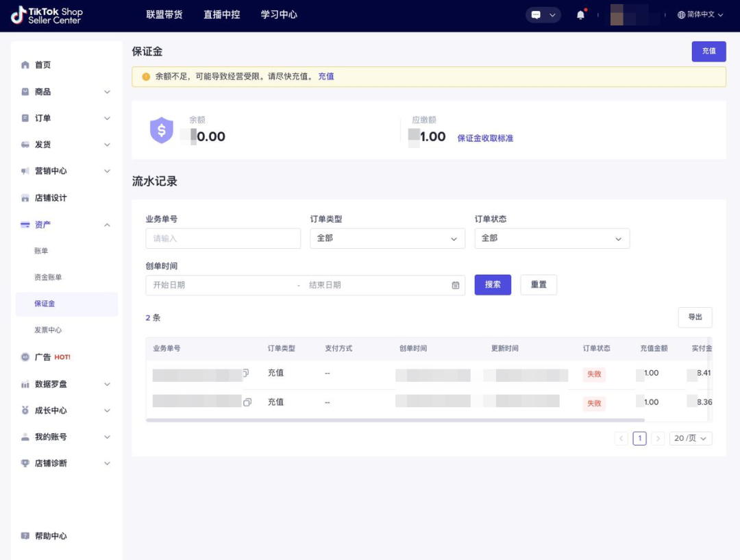Switch to the 联盟带货 tab

point(165,14)
